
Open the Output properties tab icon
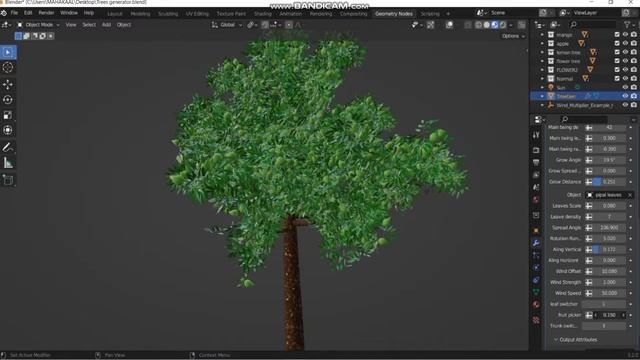[536, 162]
